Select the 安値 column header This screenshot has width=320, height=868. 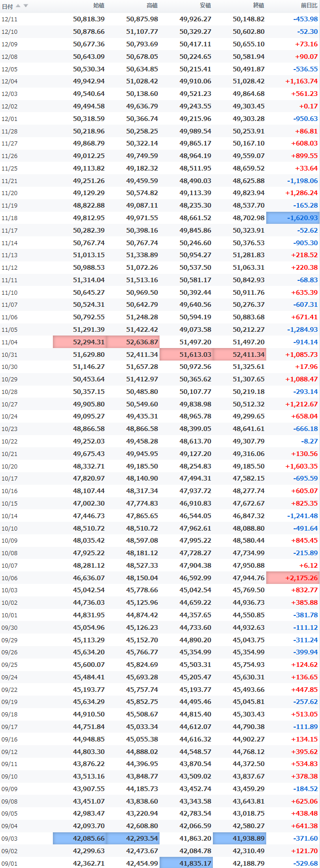coord(205,6)
